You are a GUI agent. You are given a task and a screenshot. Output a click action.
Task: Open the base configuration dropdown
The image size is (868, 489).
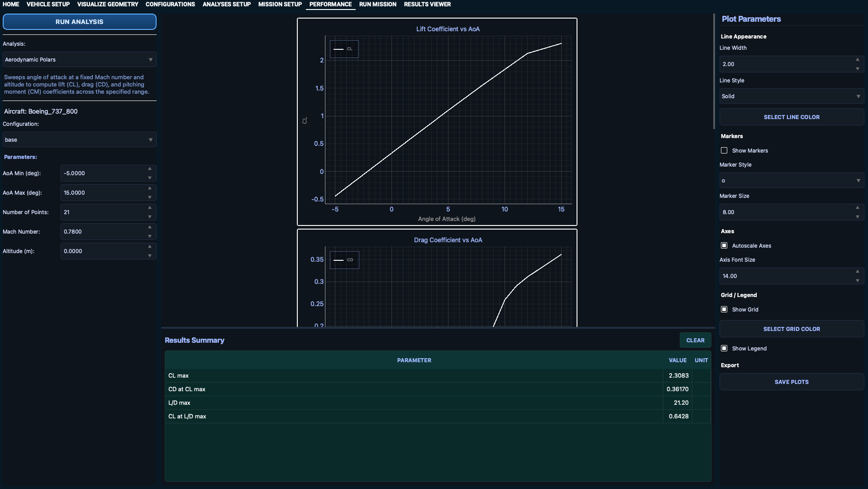tap(80, 139)
